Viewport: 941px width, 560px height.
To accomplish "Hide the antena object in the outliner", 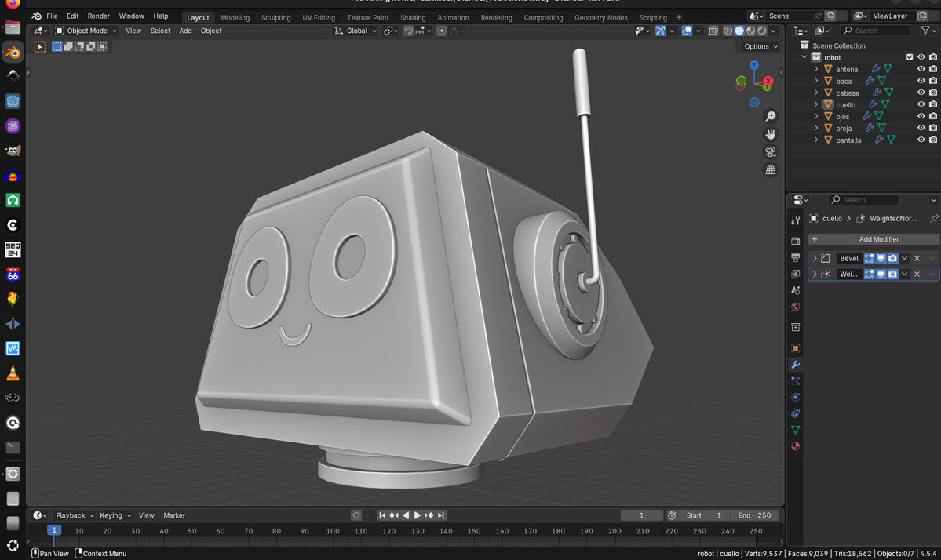I will click(920, 69).
